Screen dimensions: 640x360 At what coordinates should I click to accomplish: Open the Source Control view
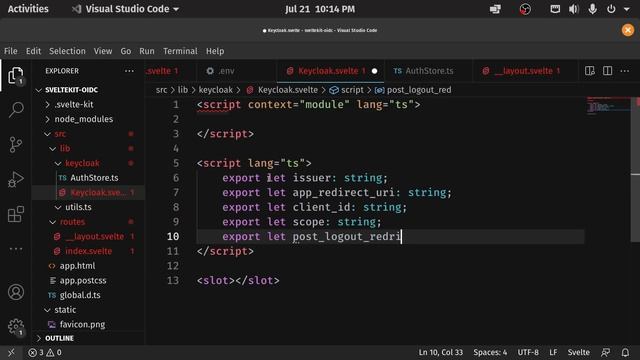pyautogui.click(x=16, y=144)
